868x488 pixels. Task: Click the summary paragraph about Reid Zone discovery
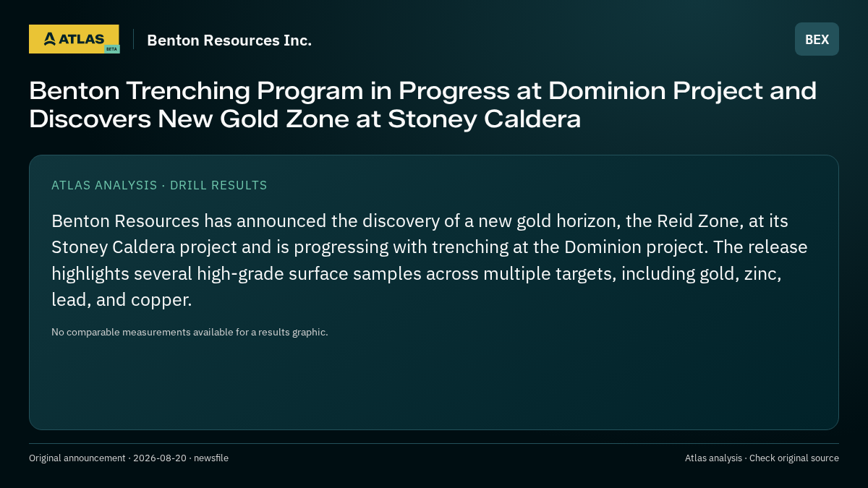click(430, 260)
